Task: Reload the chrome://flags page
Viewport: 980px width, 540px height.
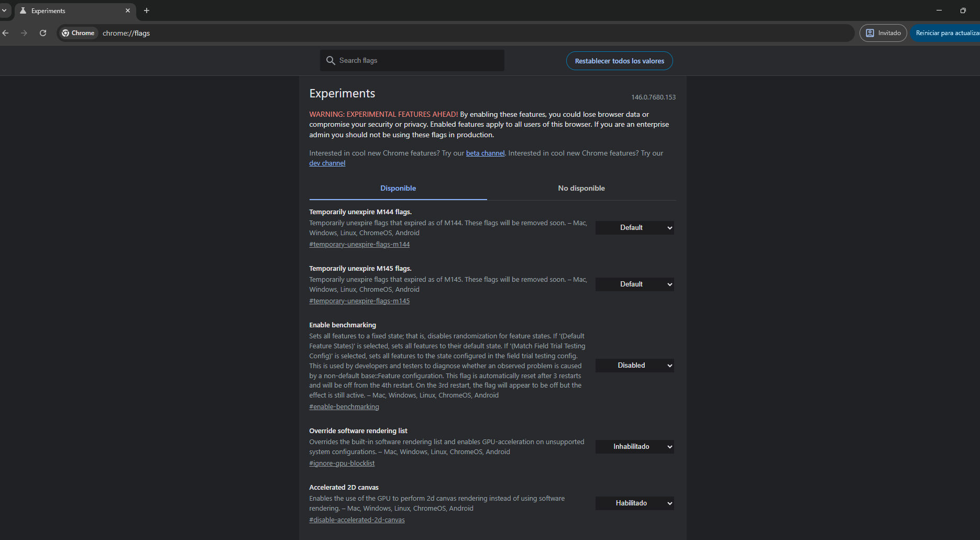Action: click(x=43, y=33)
